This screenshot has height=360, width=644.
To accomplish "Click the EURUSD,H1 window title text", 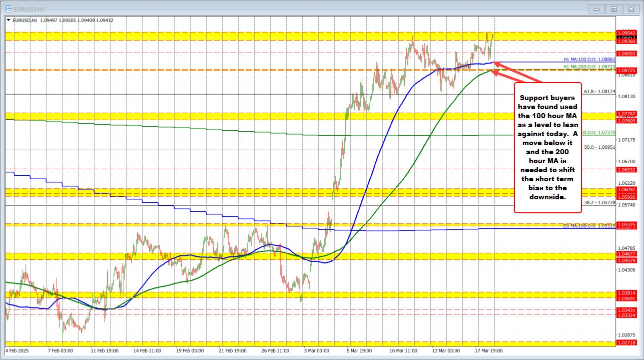I will click(30, 9).
